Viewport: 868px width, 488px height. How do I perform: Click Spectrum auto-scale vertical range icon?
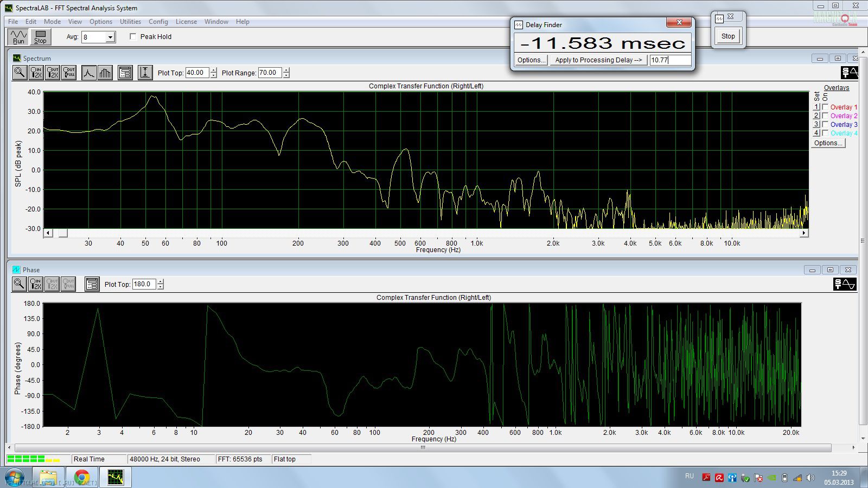(145, 73)
